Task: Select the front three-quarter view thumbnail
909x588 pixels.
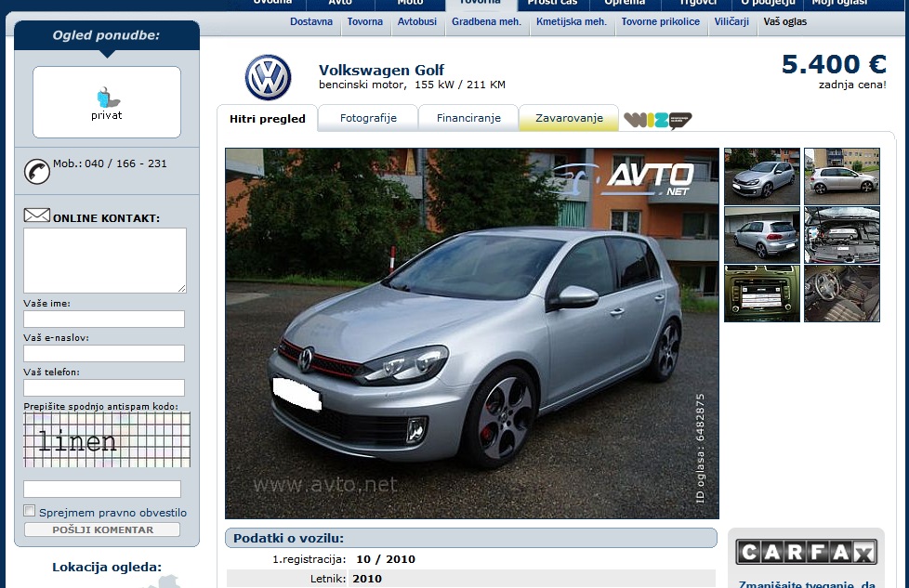Action: pyautogui.click(x=762, y=176)
